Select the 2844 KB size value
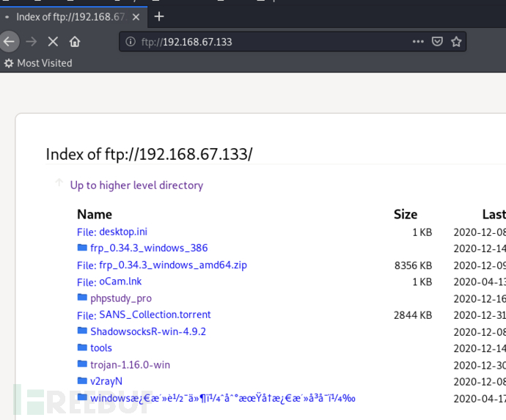 pyautogui.click(x=413, y=315)
